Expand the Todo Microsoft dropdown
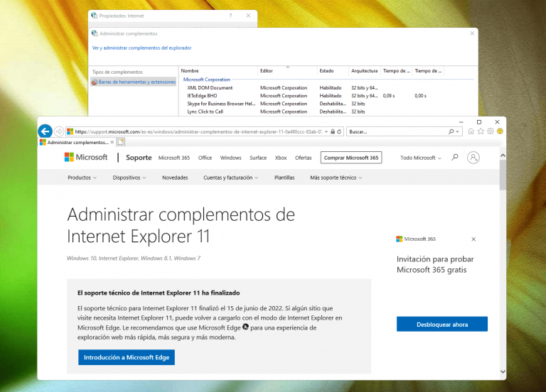 point(420,158)
